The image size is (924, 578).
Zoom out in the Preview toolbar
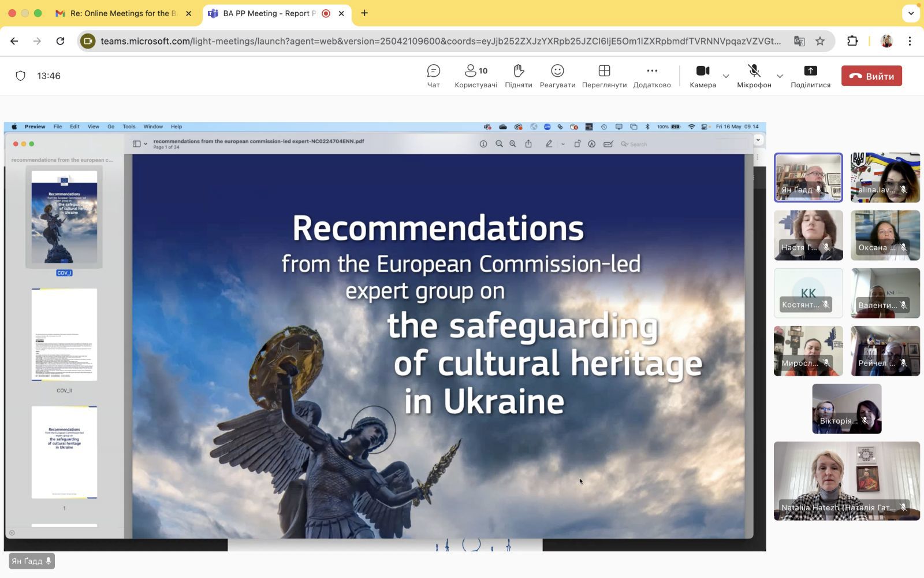(499, 144)
